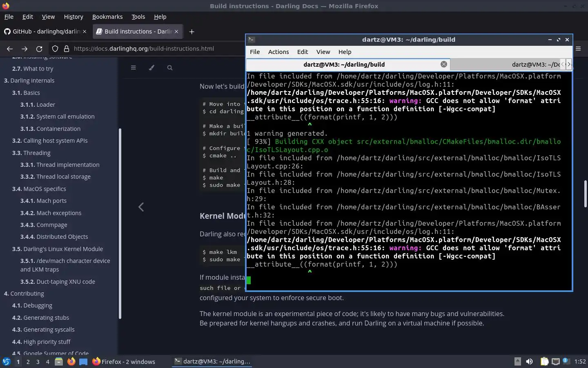
Task: Open sidebar link 3.1.3 Containerization
Action: click(x=51, y=129)
